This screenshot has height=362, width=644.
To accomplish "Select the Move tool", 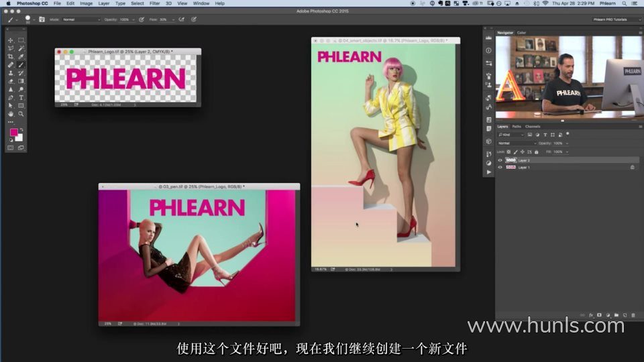I will (11, 40).
